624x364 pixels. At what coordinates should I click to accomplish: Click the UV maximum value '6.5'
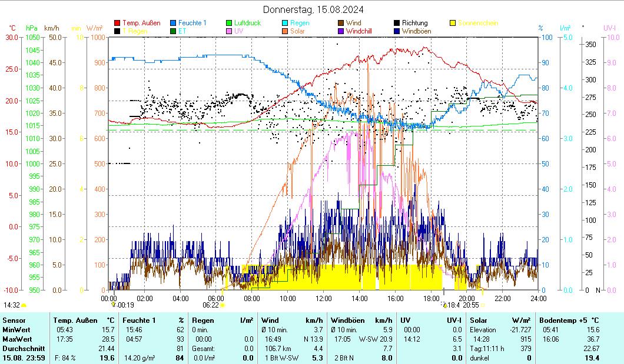(457, 339)
